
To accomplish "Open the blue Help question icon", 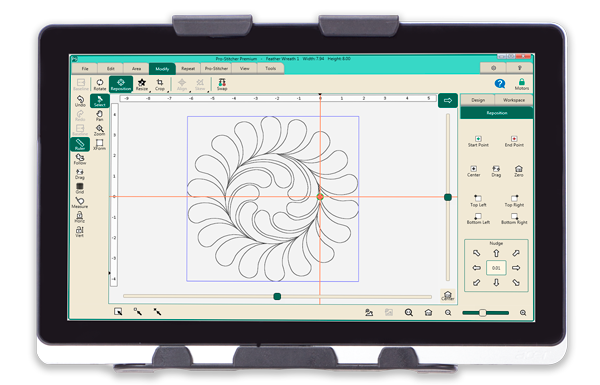I will coord(500,83).
